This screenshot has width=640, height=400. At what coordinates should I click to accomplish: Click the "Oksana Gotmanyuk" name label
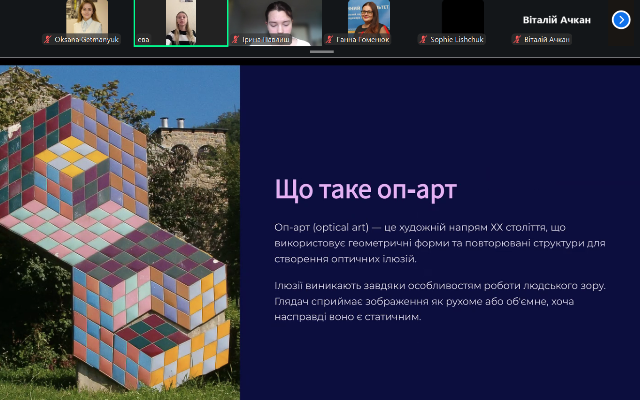(x=88, y=39)
